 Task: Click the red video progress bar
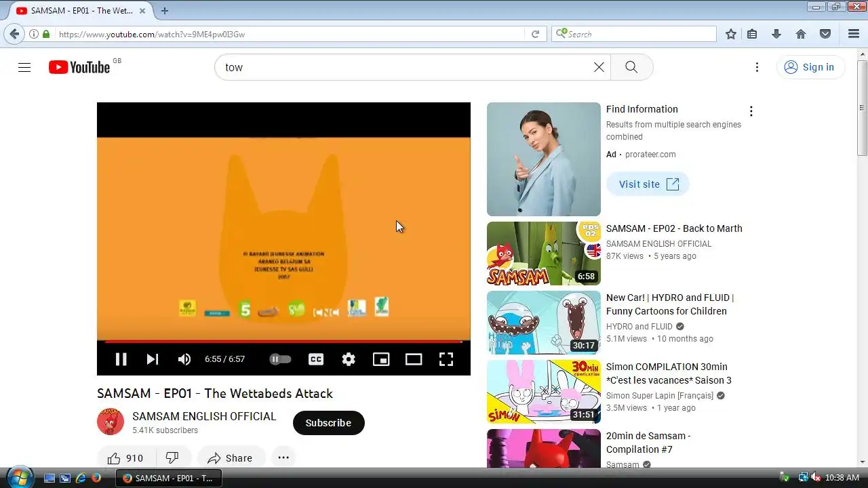point(283,342)
